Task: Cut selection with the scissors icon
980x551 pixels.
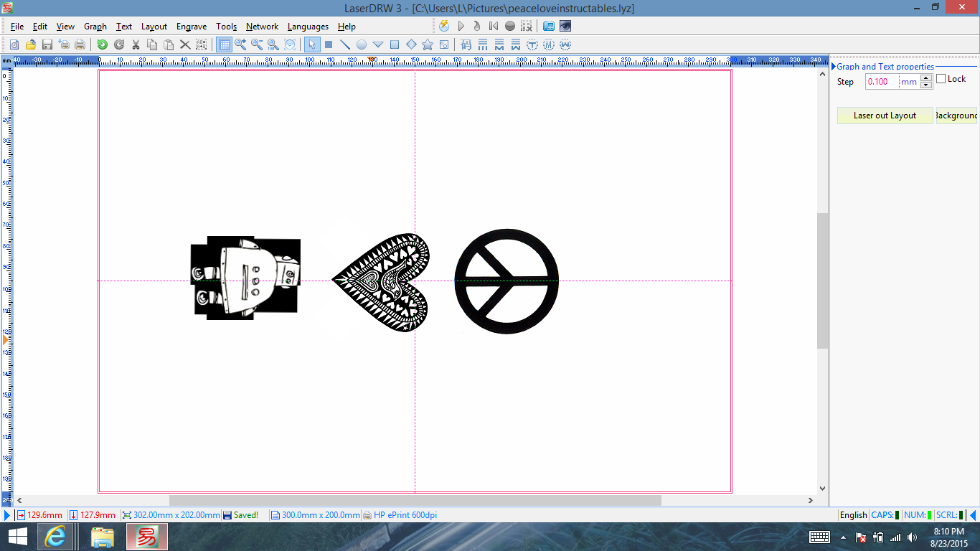Action: [x=136, y=44]
